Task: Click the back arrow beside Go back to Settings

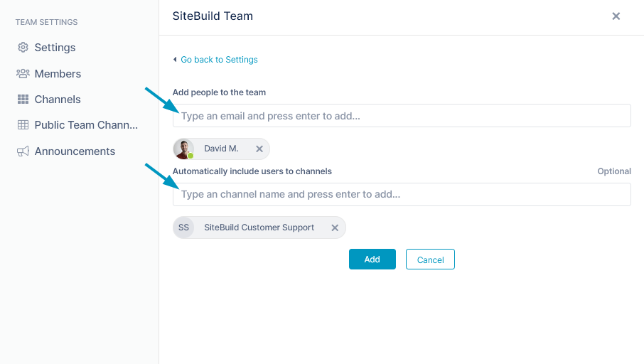Action: 175,60
